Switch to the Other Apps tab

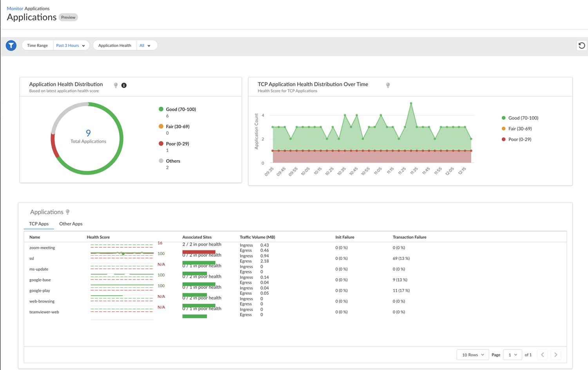tap(71, 224)
